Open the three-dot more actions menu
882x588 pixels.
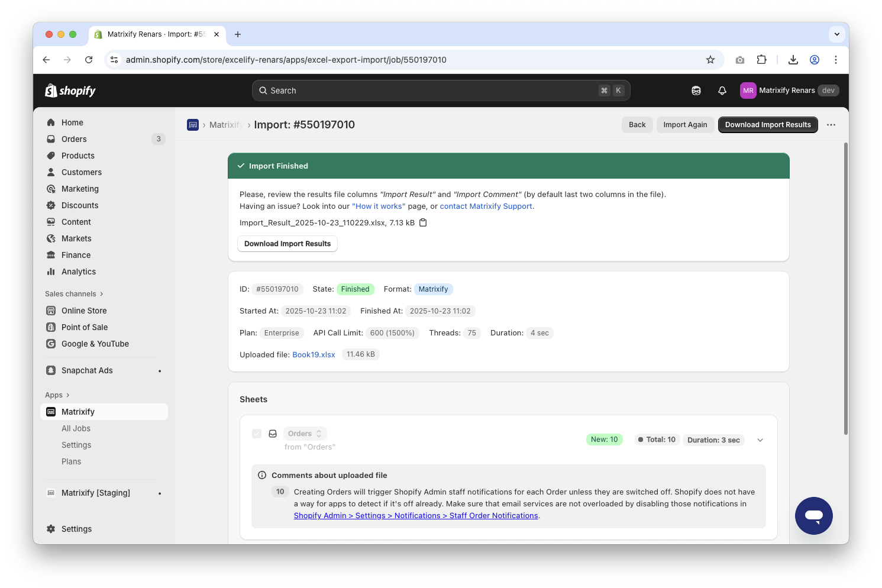point(831,125)
